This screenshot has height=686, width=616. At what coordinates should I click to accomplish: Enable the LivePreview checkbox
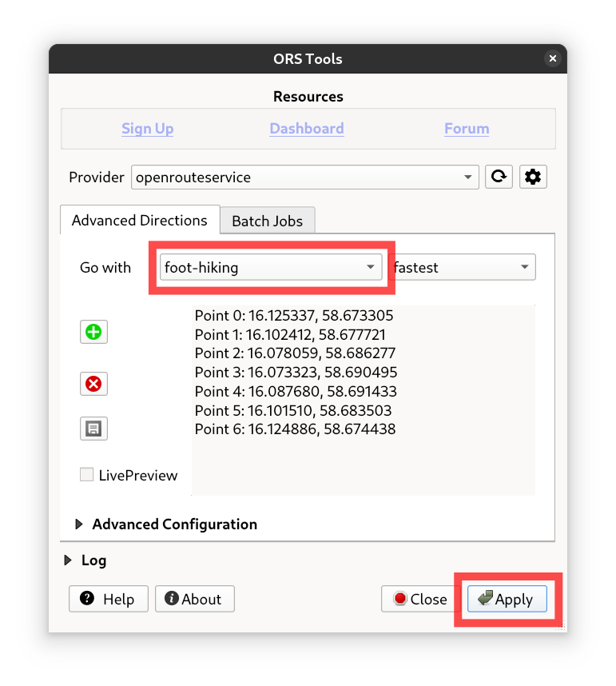pos(87,475)
